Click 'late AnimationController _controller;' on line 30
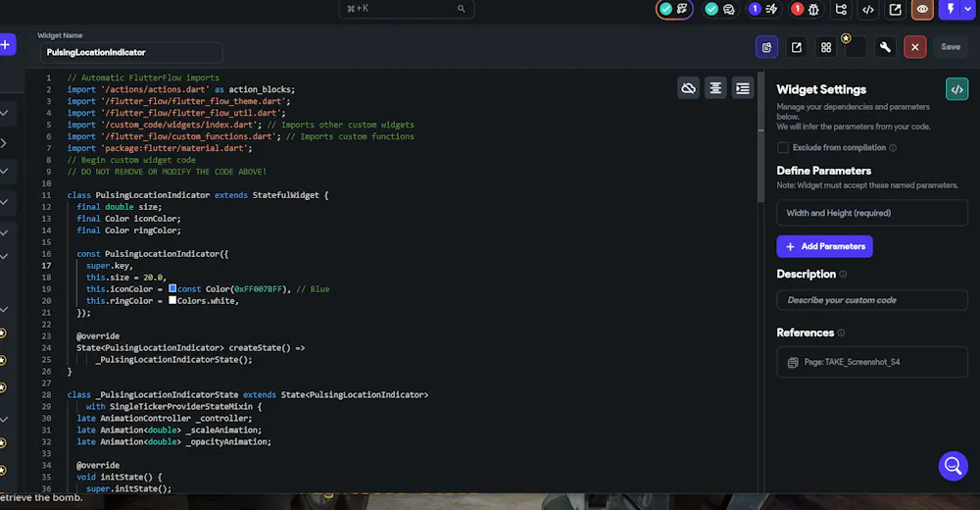This screenshot has width=980, height=510. pyautogui.click(x=165, y=418)
